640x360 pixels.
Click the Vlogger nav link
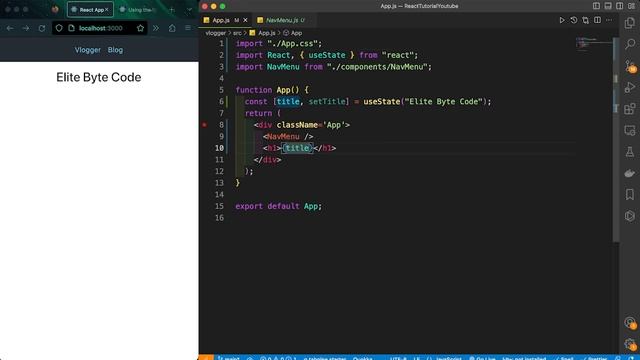click(87, 50)
